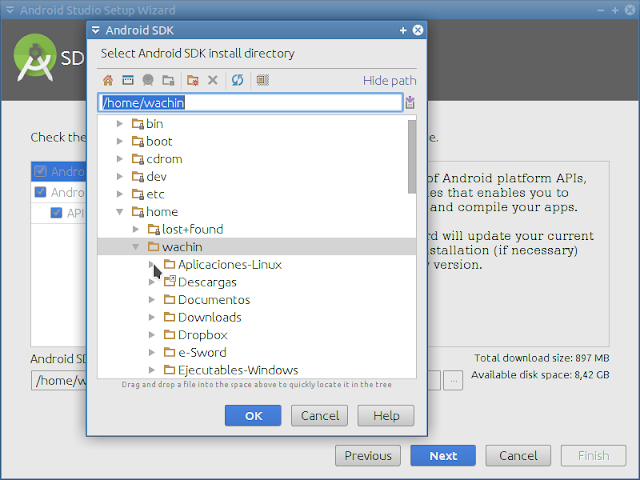Click the /home/wachin path input field

coord(250,102)
